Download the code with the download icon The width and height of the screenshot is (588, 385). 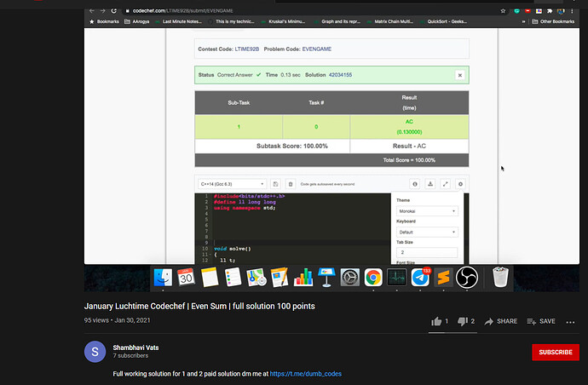click(430, 184)
